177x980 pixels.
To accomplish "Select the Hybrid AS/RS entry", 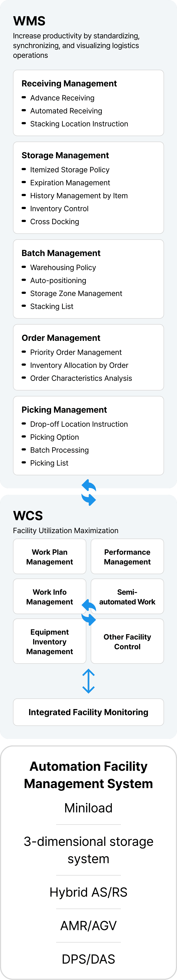I will click(88, 892).
